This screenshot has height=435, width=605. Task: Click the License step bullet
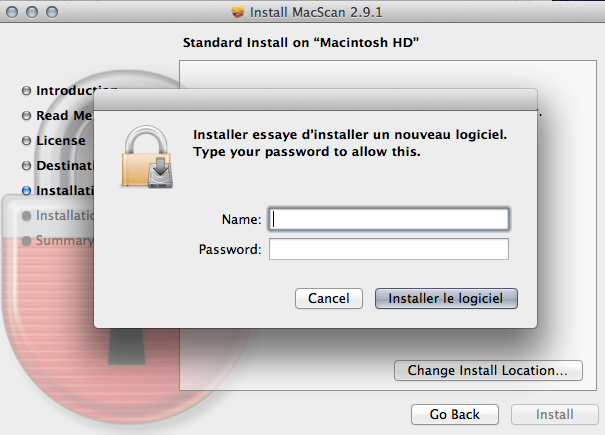pos(26,140)
